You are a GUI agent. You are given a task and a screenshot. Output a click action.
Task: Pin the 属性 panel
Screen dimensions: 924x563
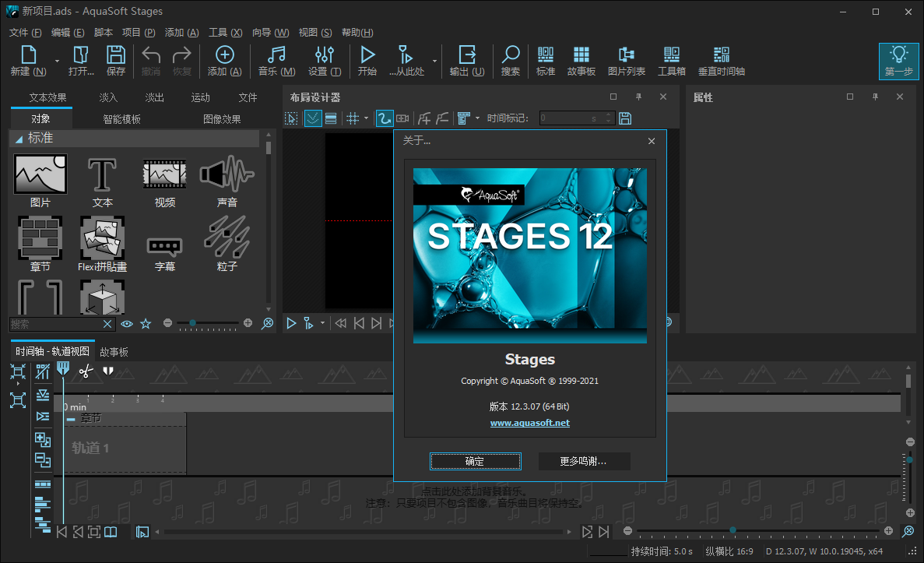pyautogui.click(x=875, y=97)
